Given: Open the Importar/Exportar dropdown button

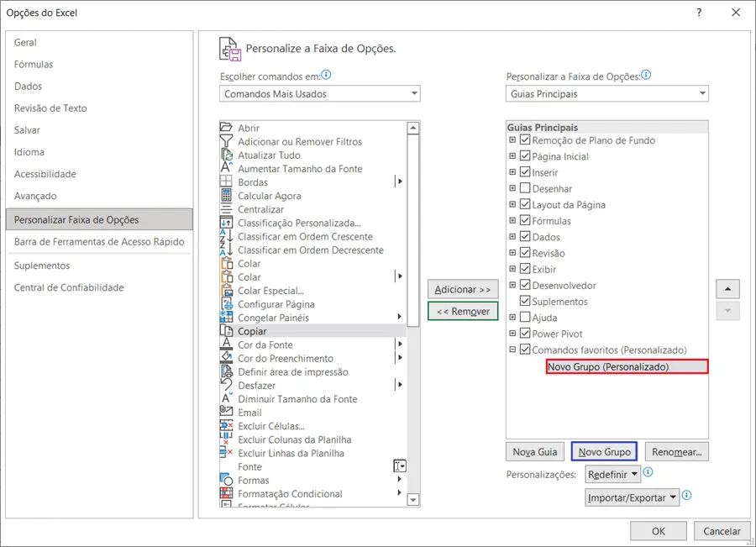Looking at the screenshot, I should click(x=632, y=497).
